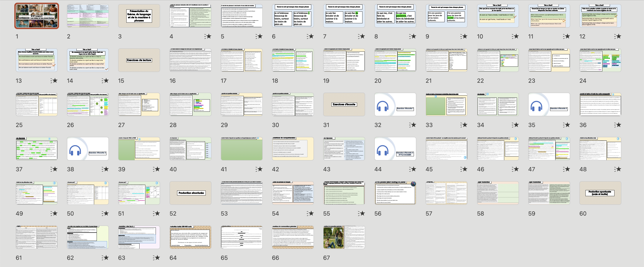Select slide 64 about a 250-400 word production
This screenshot has height=267, width=644.
pyautogui.click(x=191, y=237)
